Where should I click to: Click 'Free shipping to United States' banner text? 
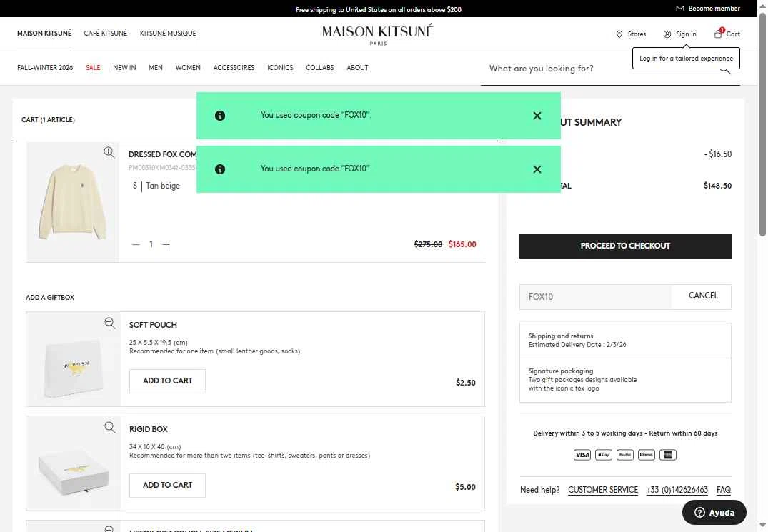379,9
